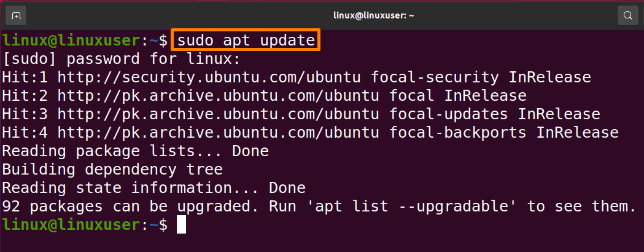Click the Reading package lists line
The image size is (644, 252).
click(x=135, y=151)
